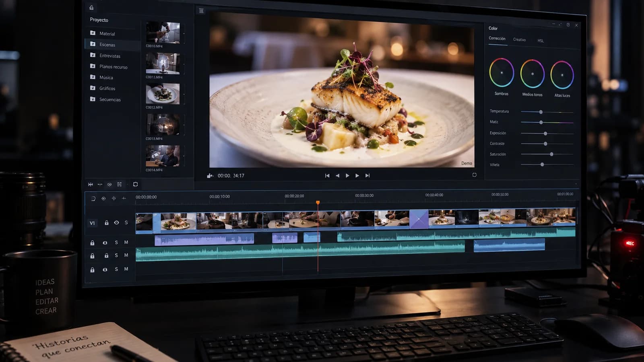Select the purple transition on the V1 track
This screenshot has width=644, height=362.
coord(419,219)
